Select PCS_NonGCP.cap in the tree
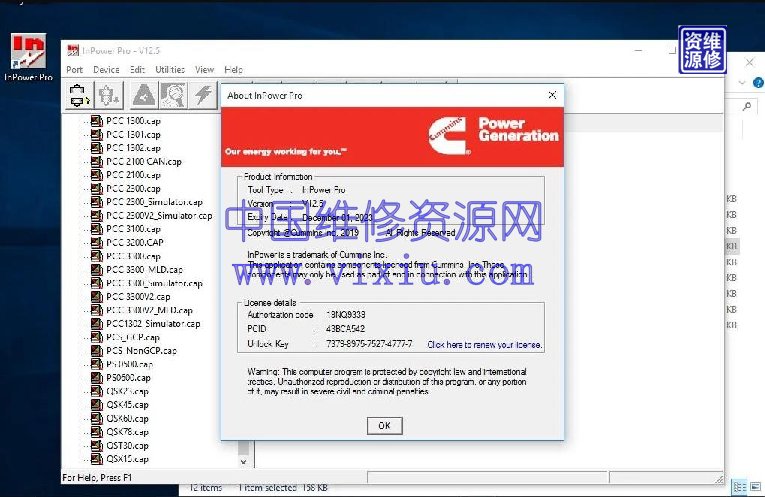This screenshot has height=497, width=765. [141, 351]
